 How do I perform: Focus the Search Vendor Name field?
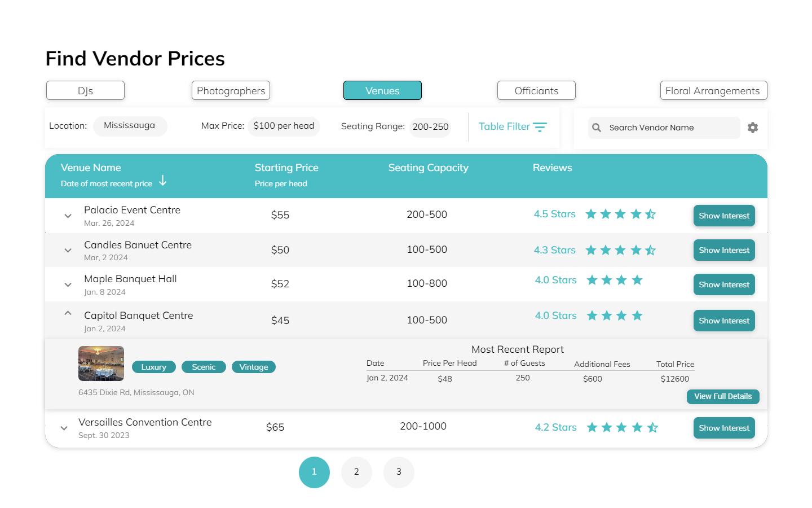coord(671,128)
